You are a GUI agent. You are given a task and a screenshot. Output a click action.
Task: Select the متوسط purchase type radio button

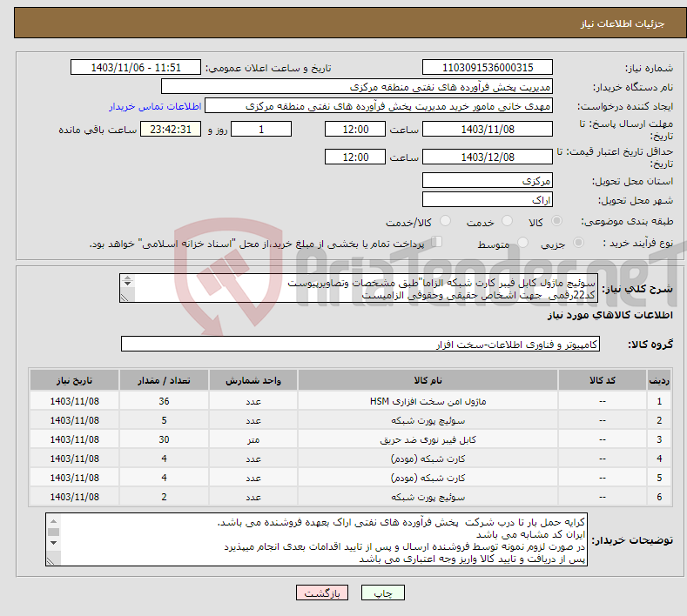(x=522, y=242)
